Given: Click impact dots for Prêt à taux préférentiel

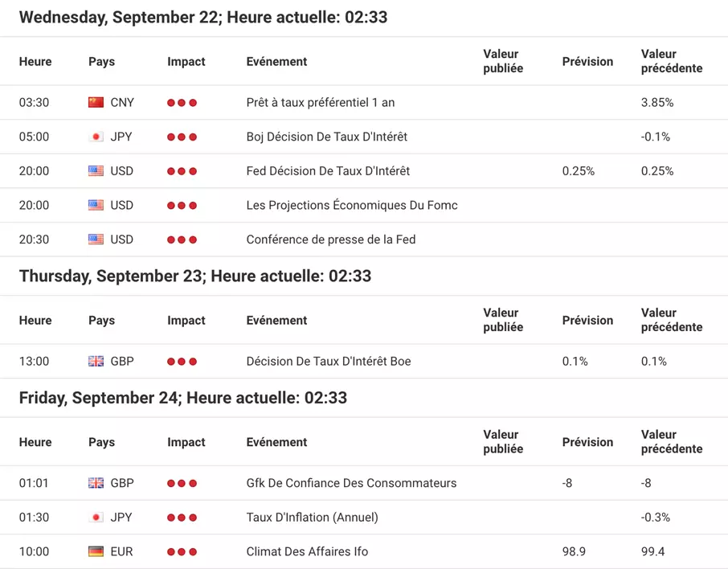Looking at the screenshot, I should click(182, 103).
